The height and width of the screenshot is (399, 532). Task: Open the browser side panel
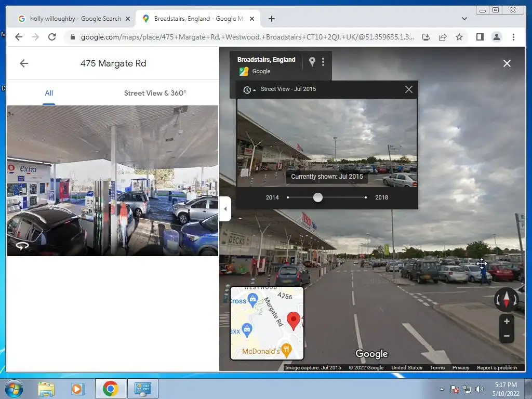coord(480,37)
